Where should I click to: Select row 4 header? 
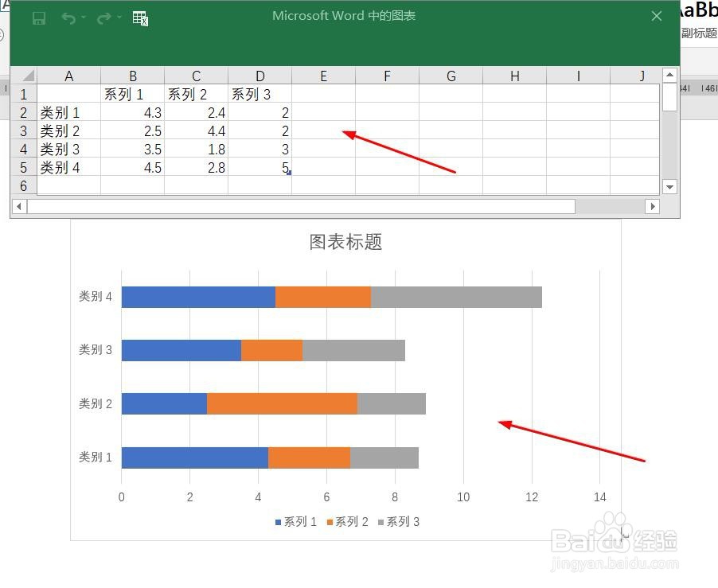[23, 149]
